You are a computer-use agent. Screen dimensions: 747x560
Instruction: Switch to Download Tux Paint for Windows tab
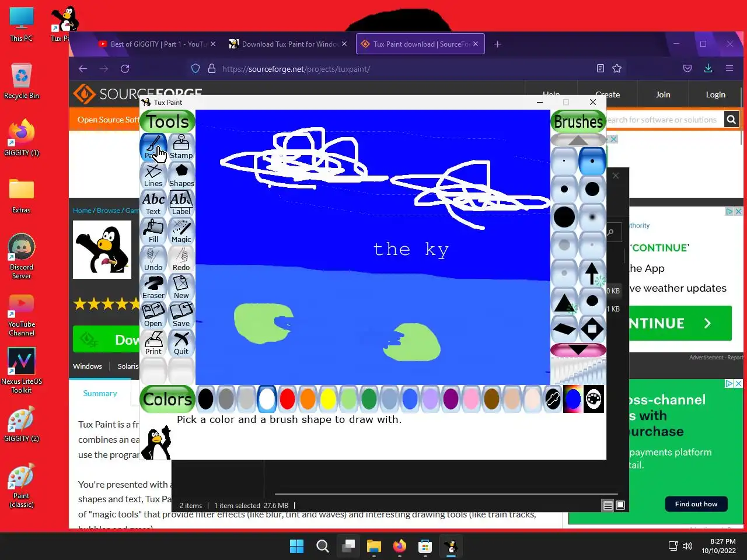[x=288, y=44]
